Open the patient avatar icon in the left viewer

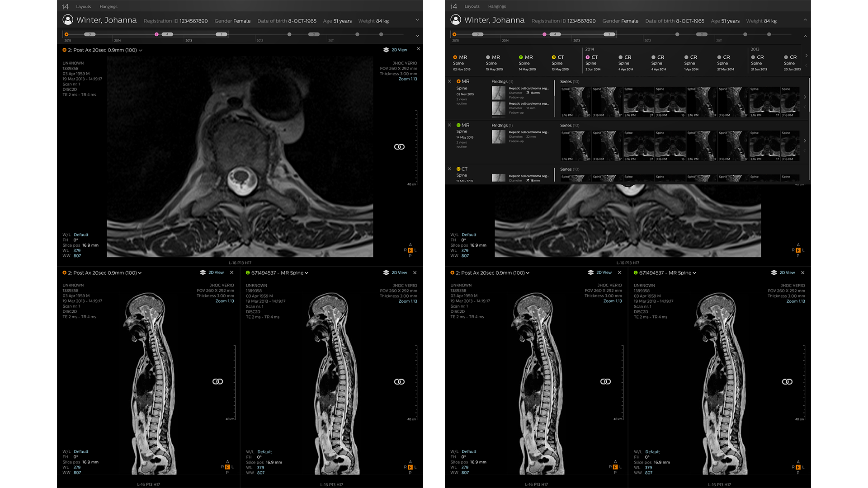68,20
